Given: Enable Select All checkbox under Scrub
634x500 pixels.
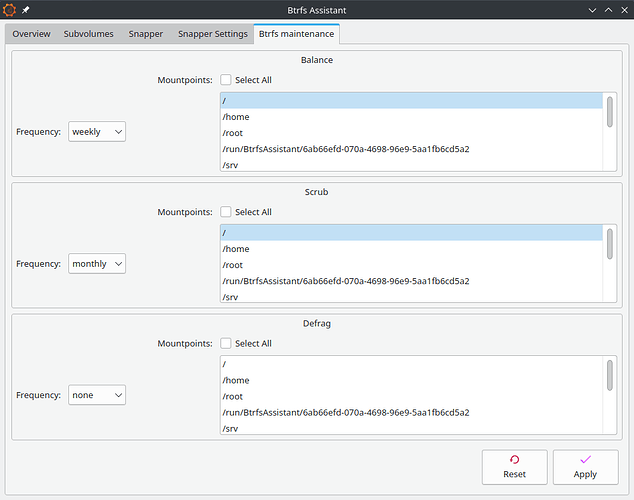Looking at the screenshot, I should (226, 212).
